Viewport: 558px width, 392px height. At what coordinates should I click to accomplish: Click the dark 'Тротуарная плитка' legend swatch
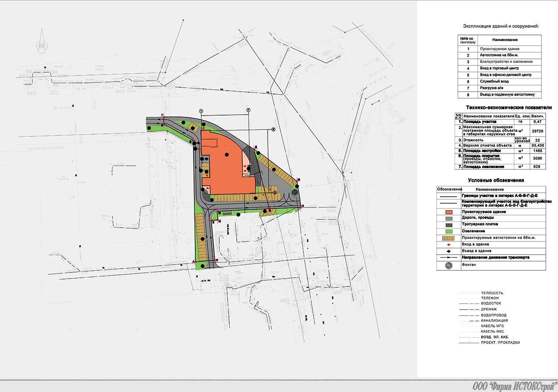448,224
